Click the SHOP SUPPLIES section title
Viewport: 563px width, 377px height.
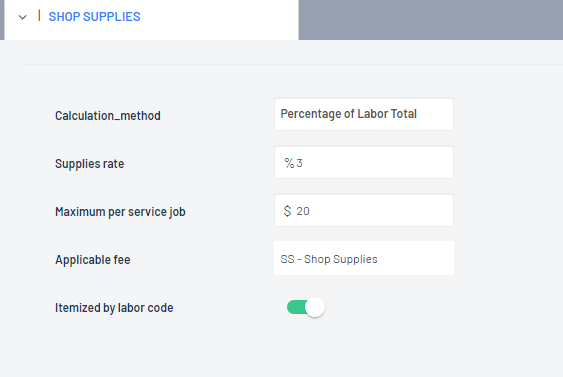(94, 17)
